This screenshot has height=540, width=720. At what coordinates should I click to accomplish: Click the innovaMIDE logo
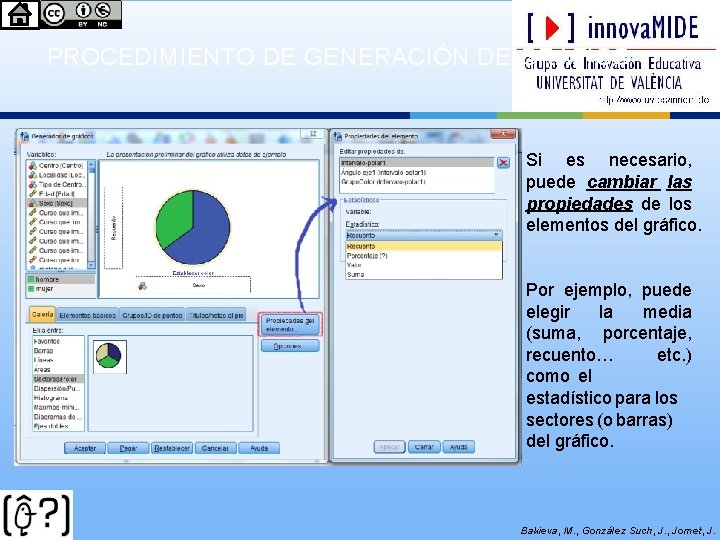click(x=615, y=55)
